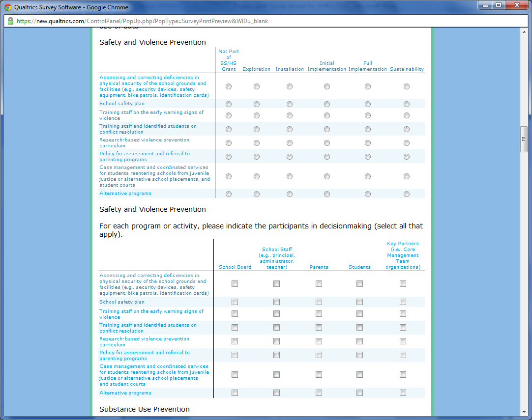The image size is (532, 420).
Task: Select Exploration for Case management and coordinated services
Action: [257, 176]
